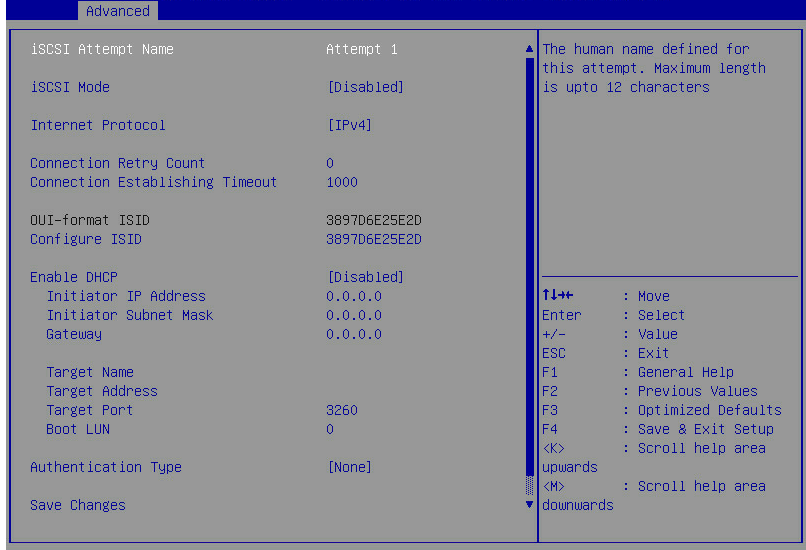Select the Target Name option
The image size is (806, 550).
click(x=90, y=373)
